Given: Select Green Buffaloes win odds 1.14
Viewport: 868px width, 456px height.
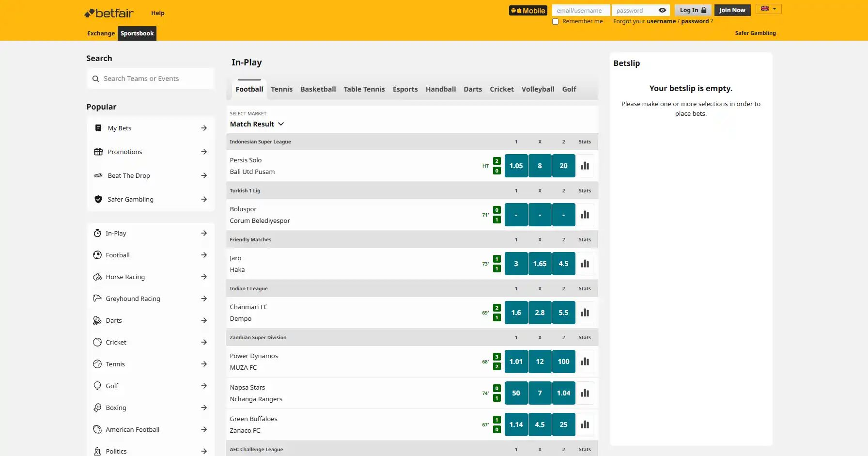Looking at the screenshot, I should tap(516, 425).
